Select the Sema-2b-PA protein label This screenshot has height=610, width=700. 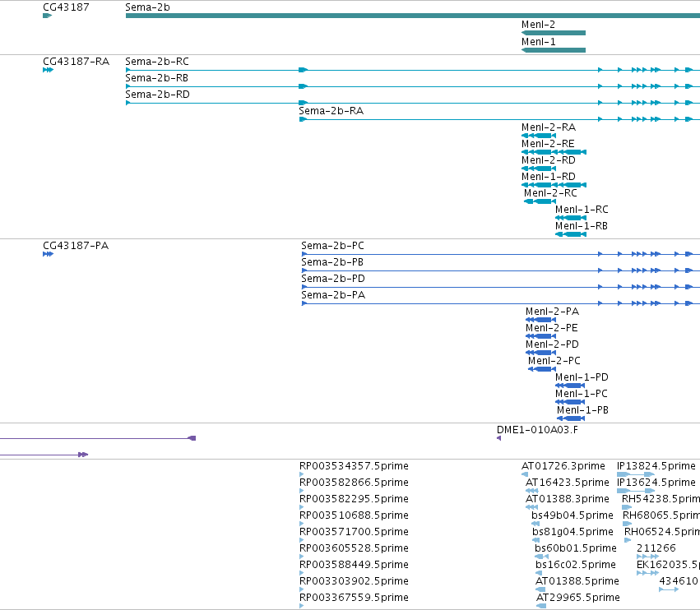click(333, 295)
